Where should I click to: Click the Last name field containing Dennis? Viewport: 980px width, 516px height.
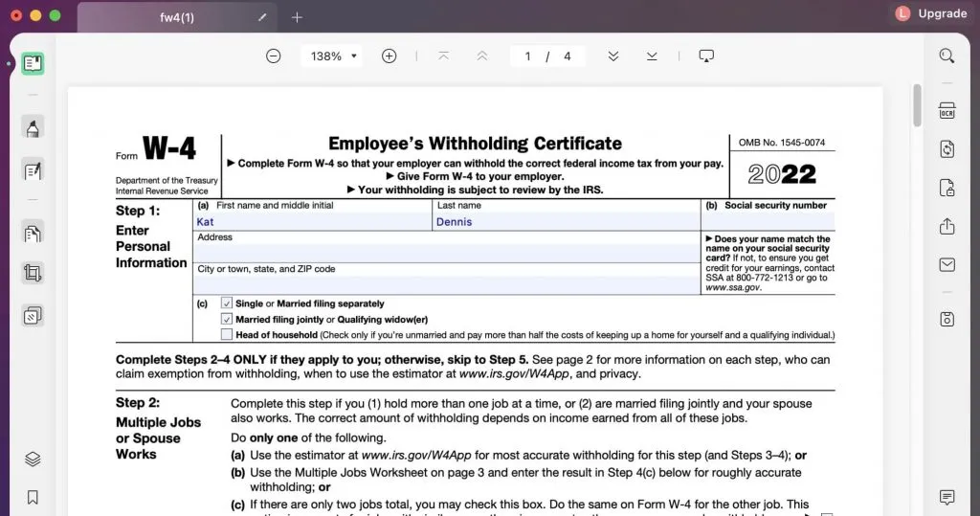click(566, 221)
